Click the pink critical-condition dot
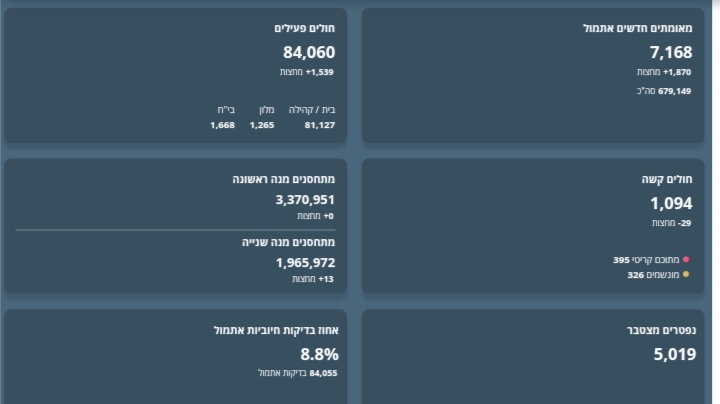Viewport: 720px width, 404px height. [686, 260]
